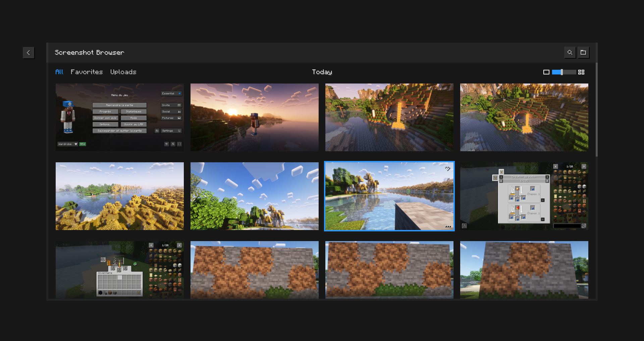Screen dimensions: 644x341
Task: Open the screenshot search magnifier
Action: click(x=570, y=52)
